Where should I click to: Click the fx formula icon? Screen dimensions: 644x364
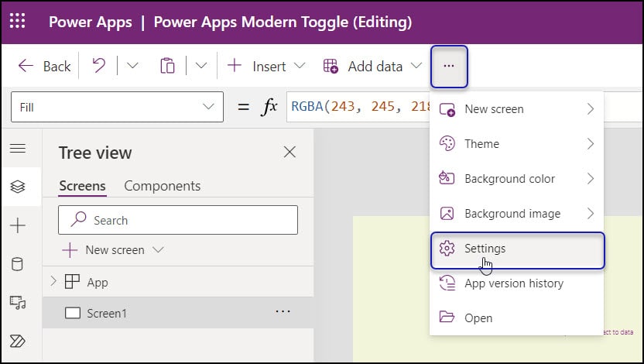269,107
